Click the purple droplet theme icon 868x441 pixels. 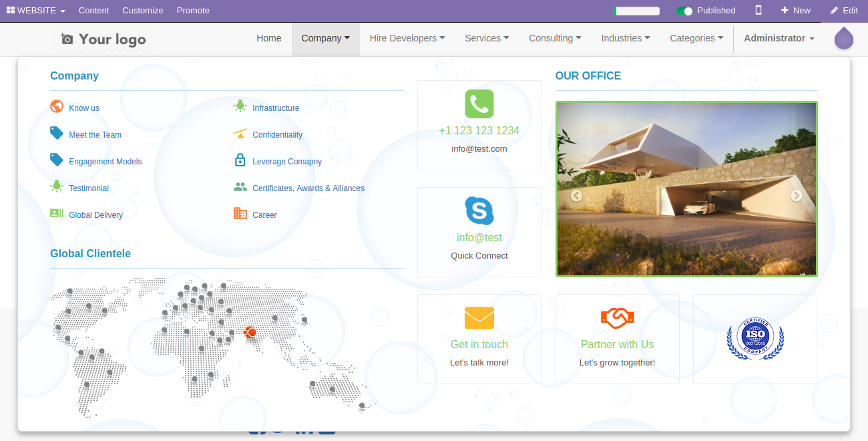pyautogui.click(x=844, y=38)
